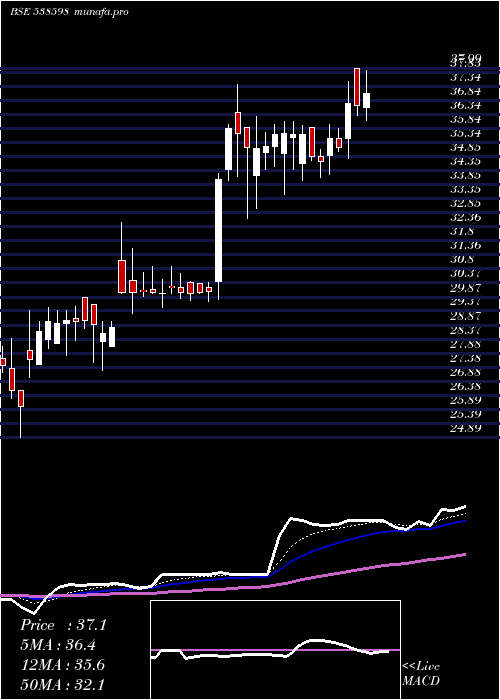Screen dimensions: 500x700
Task: Click the 34.35 price axis label
Action: 466,162
